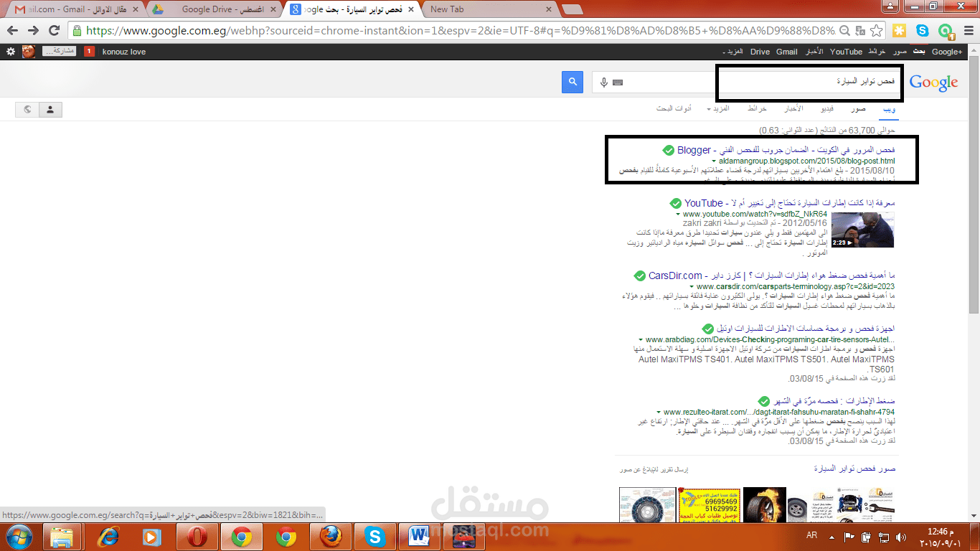Open dropdown arrow beside www.youtube.com URL

point(678,215)
